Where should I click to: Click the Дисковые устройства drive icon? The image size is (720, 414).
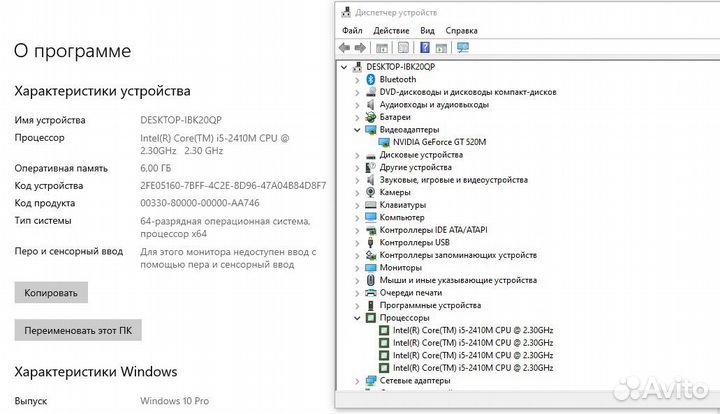pos(371,155)
